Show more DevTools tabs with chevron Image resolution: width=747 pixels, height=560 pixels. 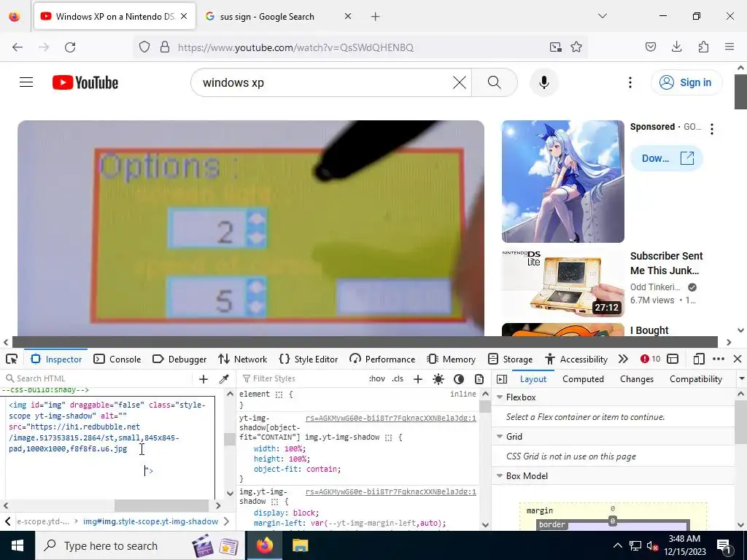[x=623, y=359]
